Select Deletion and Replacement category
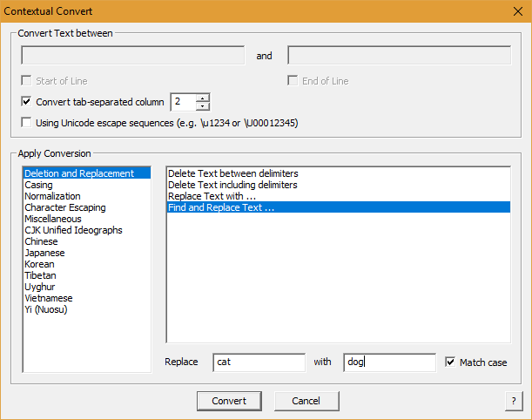Image resolution: width=532 pixels, height=420 pixels. [87, 173]
